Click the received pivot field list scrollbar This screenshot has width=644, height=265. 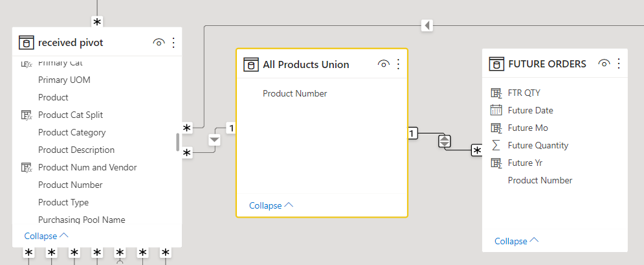178,142
